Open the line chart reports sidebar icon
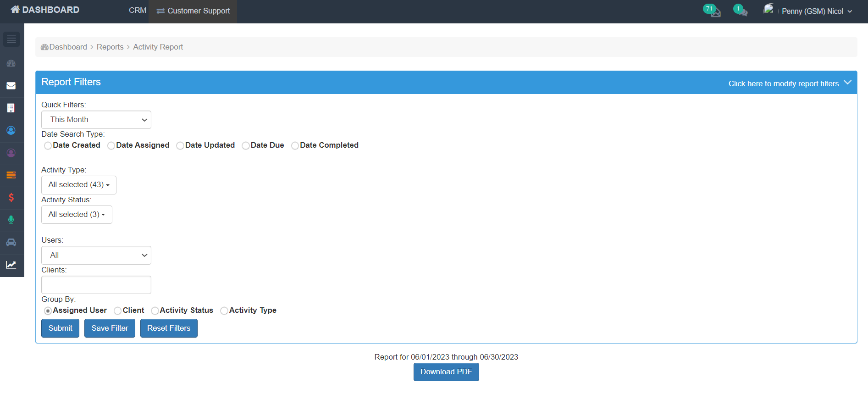This screenshot has height=394, width=868. 11,265
